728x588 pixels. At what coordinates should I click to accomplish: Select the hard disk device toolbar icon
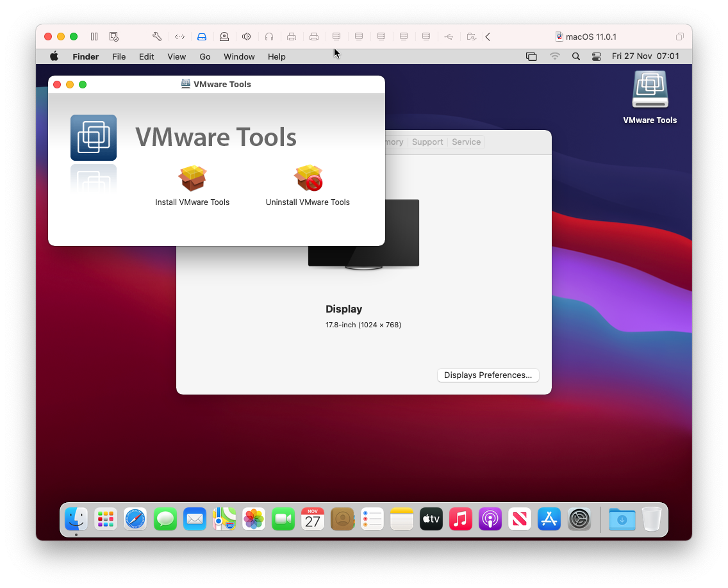click(202, 37)
